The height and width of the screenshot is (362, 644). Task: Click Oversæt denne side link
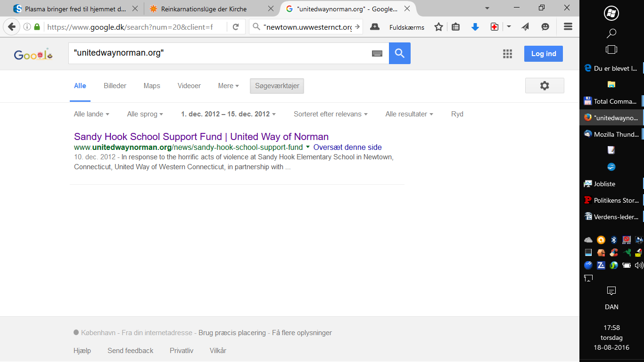tap(347, 148)
